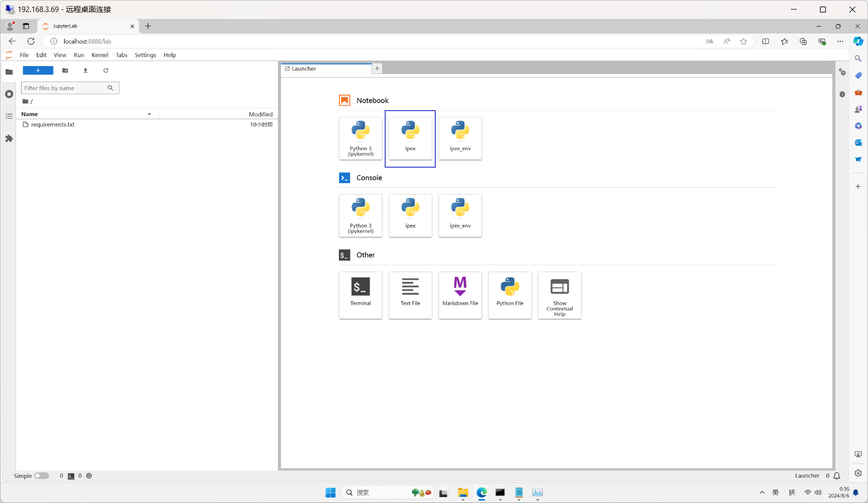Click the notifications bell in status bar
868x503 pixels.
(x=837, y=476)
